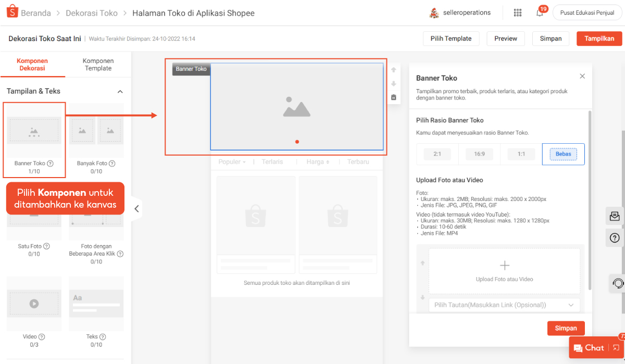Screen dimensions: 625x364
Task: Move Banner Toko up with arrow icon
Action: 394,70
